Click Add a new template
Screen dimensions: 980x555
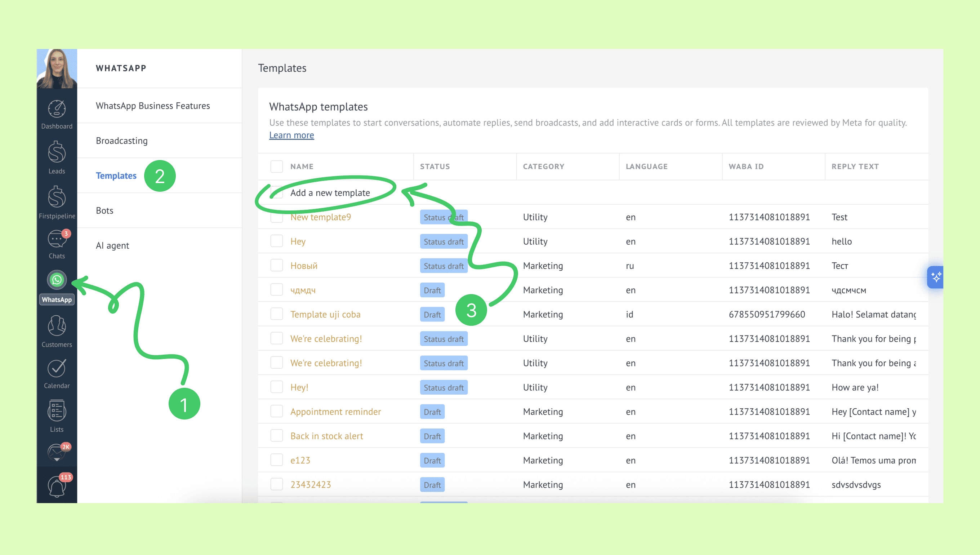(330, 193)
